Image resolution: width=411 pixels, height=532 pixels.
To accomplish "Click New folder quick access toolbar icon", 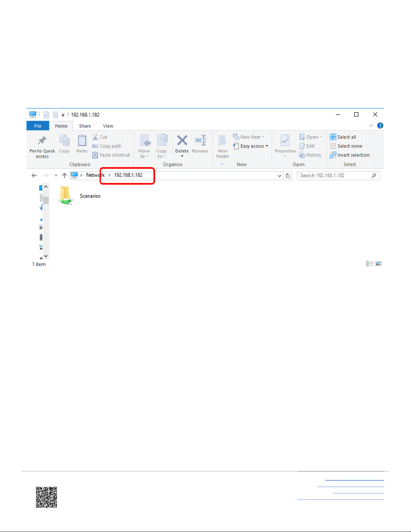I will pos(55,115).
